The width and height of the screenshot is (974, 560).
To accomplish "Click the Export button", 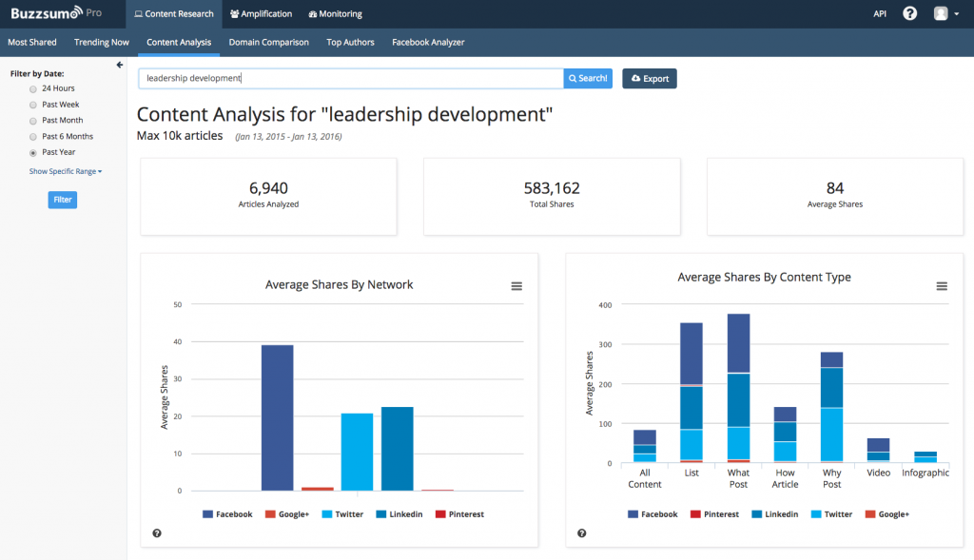I will click(x=650, y=79).
